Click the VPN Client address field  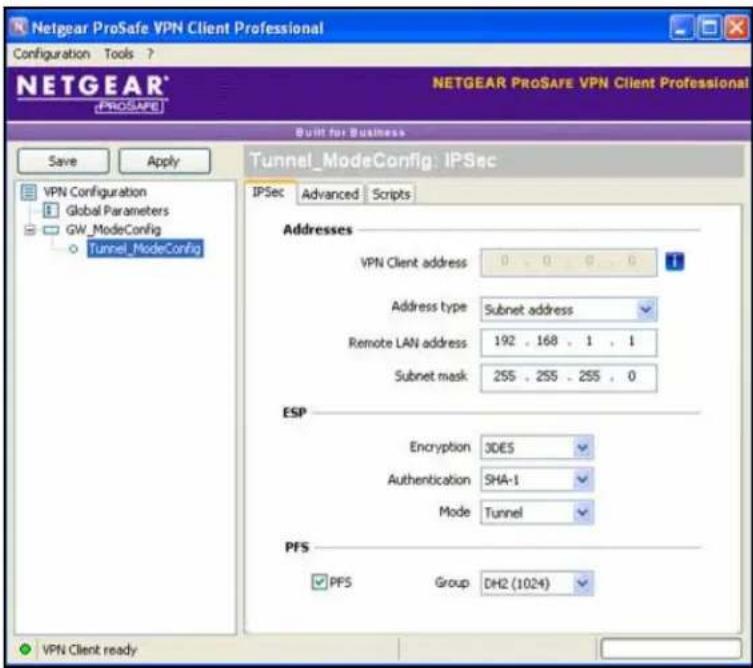click(x=569, y=262)
